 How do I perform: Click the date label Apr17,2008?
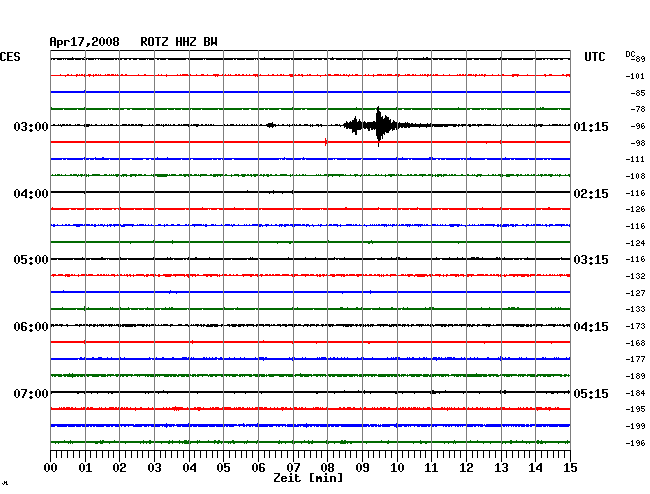(84, 42)
